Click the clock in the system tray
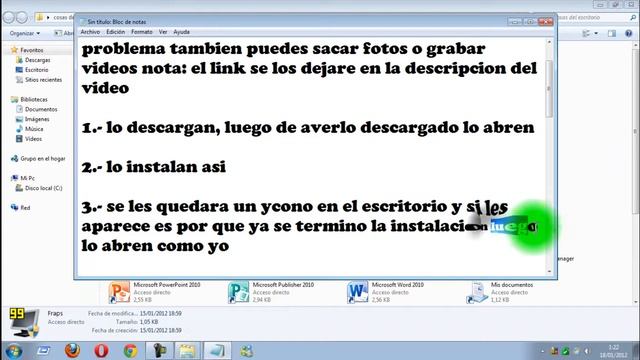This screenshot has height=360, width=640. pyautogui.click(x=613, y=351)
